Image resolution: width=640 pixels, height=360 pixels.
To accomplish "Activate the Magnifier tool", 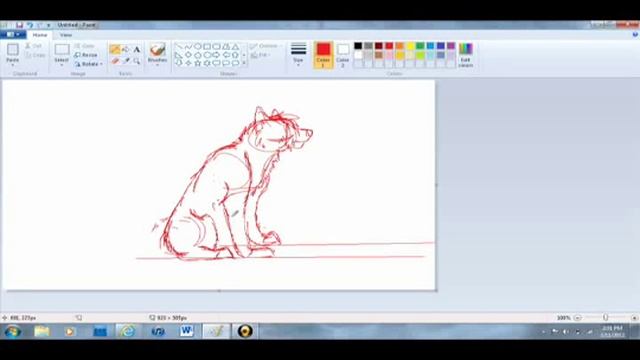I will [x=137, y=61].
